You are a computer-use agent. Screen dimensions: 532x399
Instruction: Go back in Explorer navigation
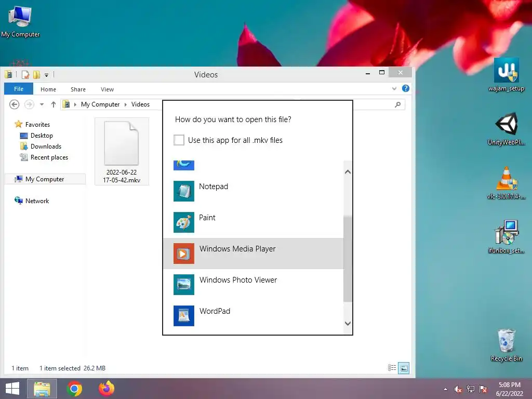click(x=14, y=104)
